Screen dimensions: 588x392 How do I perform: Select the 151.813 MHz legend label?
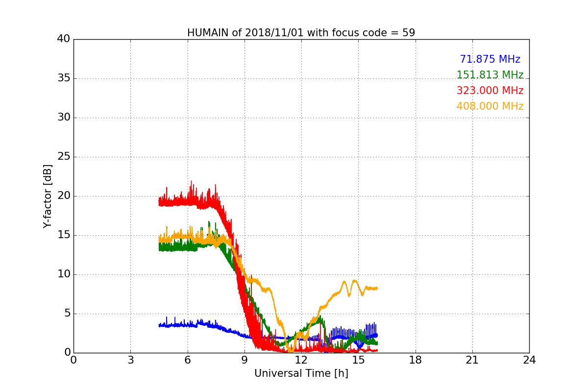coord(490,75)
